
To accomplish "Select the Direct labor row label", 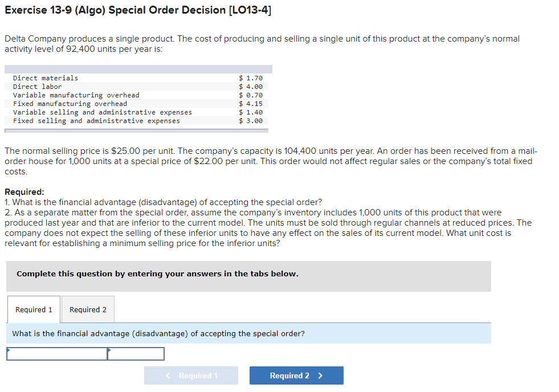I will 38,87.
